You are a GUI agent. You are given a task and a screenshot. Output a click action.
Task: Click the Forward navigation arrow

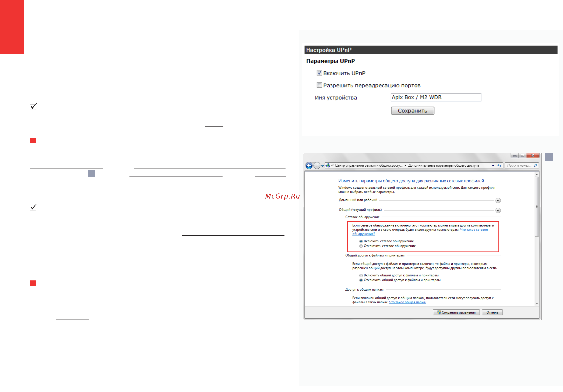[x=317, y=166]
